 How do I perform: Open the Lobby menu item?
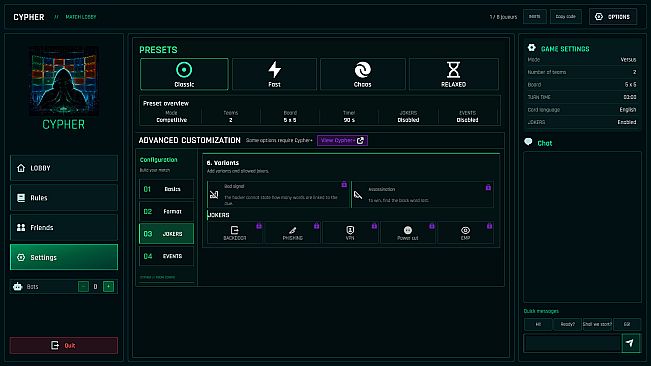[64, 168]
